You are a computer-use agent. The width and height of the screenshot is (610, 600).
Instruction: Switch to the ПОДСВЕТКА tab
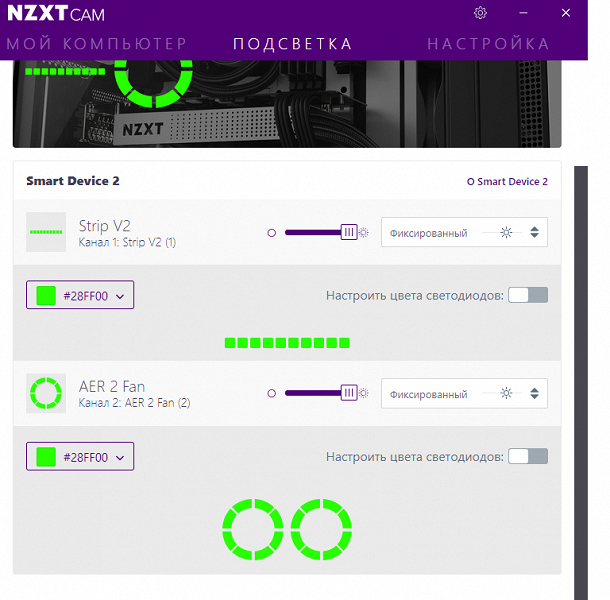click(293, 44)
